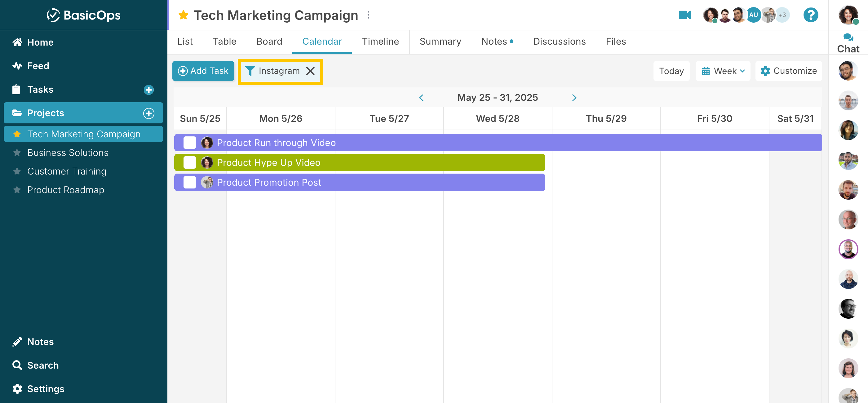The image size is (868, 403).
Task: Chat with first contact wearing glasses
Action: [848, 70]
